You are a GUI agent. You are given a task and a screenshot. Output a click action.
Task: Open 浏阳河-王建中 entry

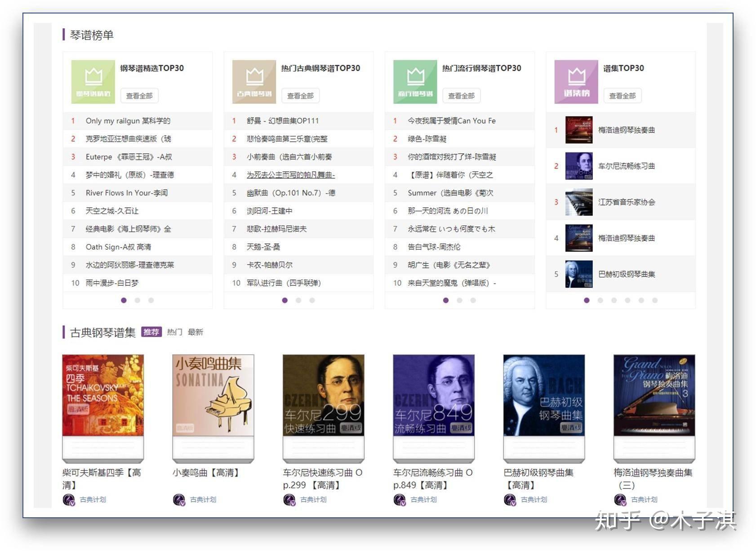[x=269, y=211]
